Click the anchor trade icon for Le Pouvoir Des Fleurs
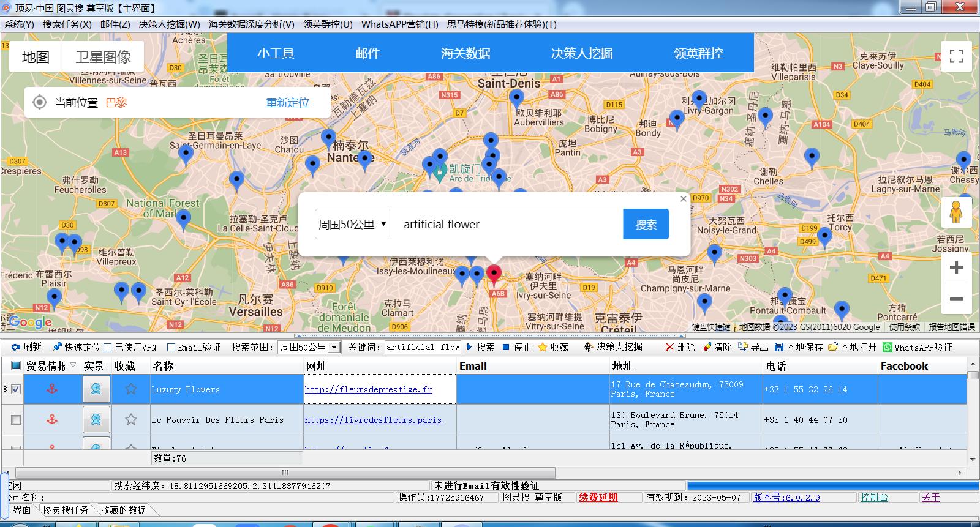This screenshot has height=527, width=980. coord(52,419)
